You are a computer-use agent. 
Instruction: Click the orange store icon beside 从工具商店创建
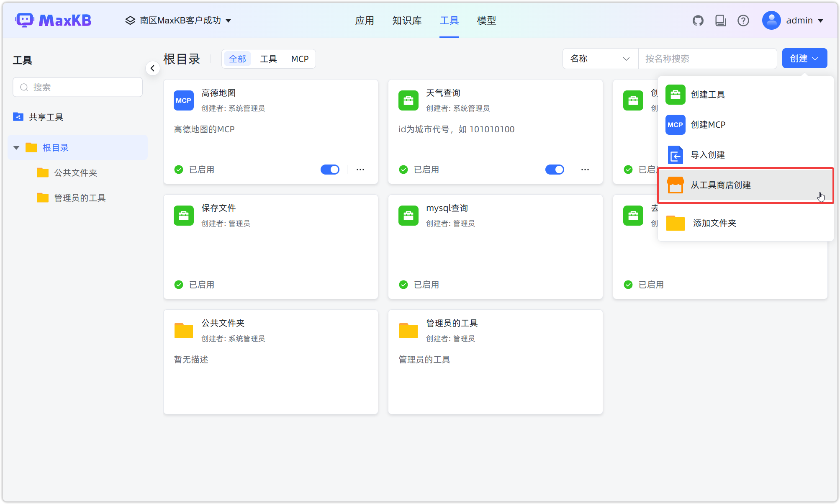675,185
